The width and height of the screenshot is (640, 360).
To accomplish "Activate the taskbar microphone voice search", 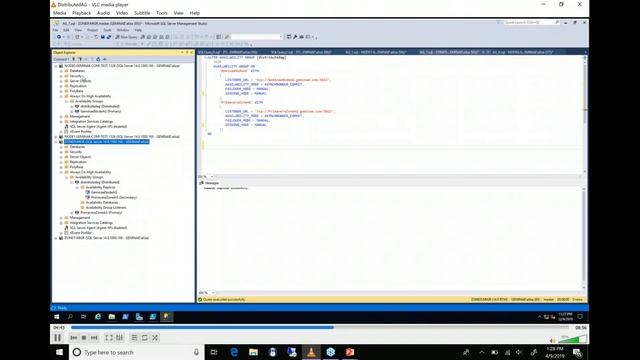I will click(196, 352).
